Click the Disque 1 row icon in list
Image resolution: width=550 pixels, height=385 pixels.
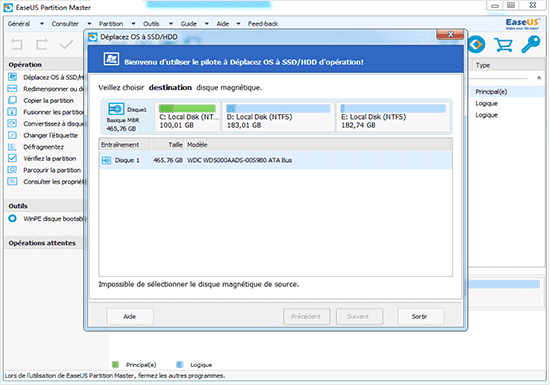pos(106,160)
